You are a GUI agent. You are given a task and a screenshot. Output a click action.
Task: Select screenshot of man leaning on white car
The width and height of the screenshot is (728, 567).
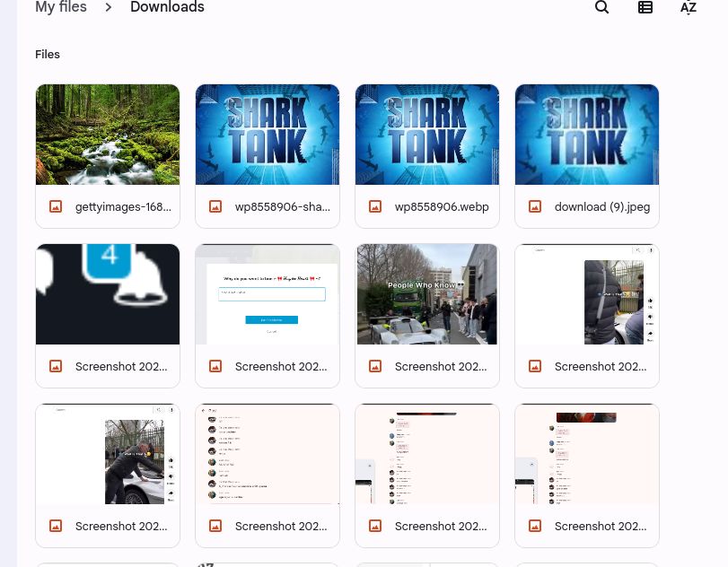coord(108,454)
